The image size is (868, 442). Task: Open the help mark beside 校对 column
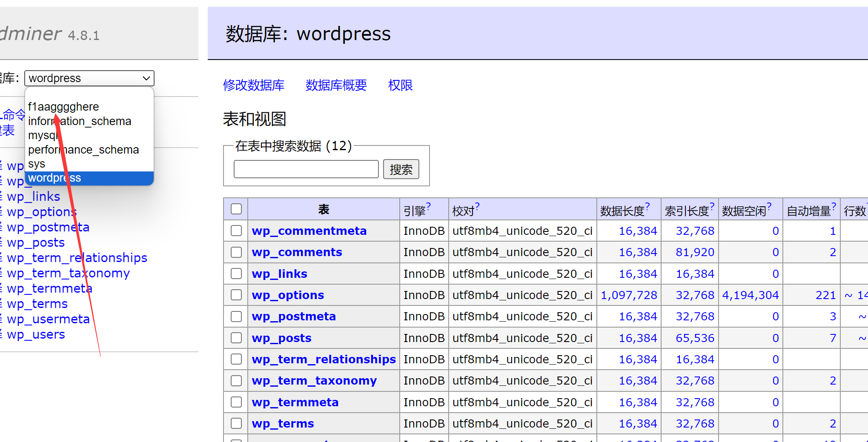pos(477,206)
